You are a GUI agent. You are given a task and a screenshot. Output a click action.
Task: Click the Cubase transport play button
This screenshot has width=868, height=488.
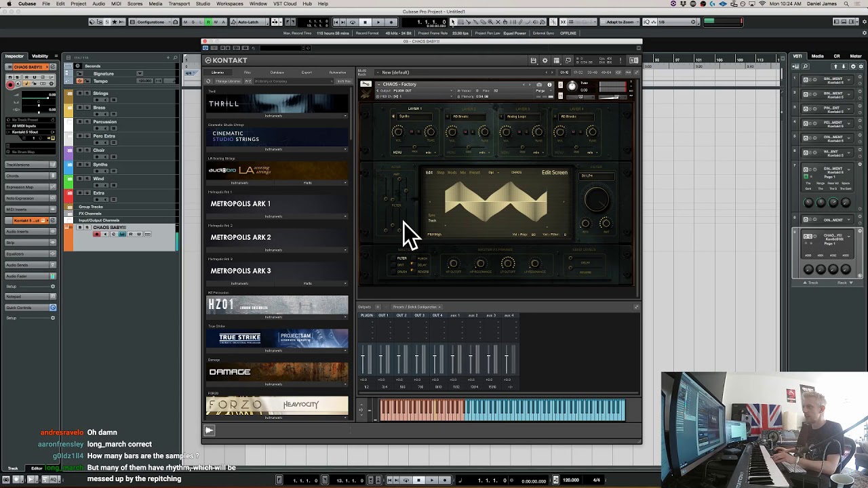click(378, 22)
